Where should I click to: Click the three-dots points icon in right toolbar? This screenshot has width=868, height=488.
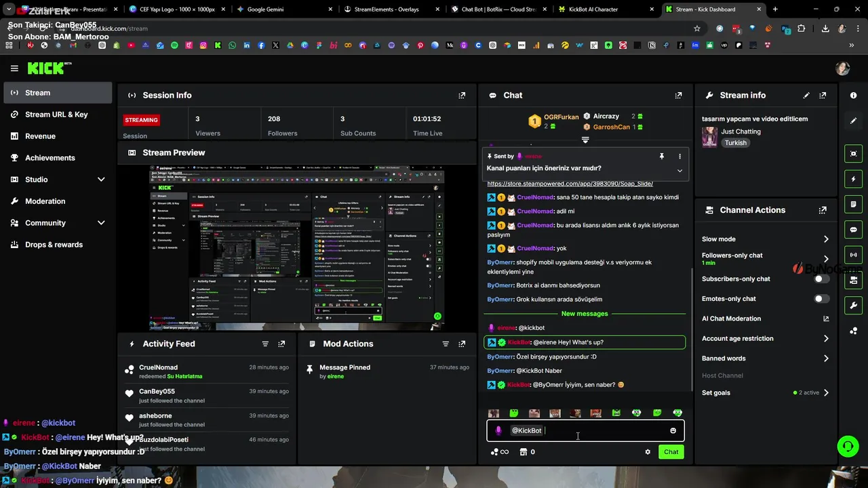coord(853,331)
